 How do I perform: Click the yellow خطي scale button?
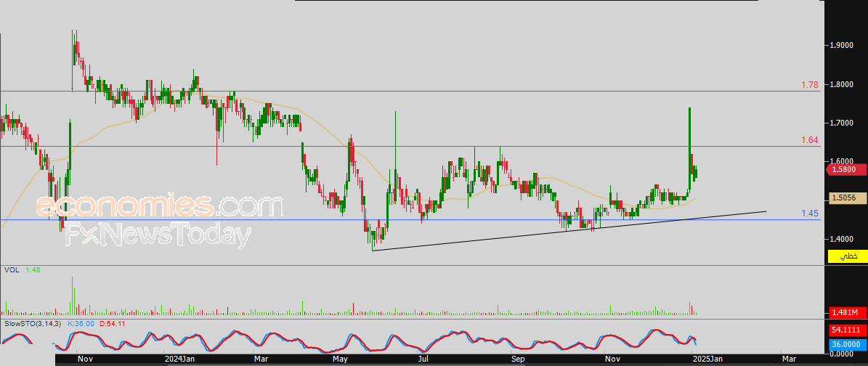[x=847, y=256]
